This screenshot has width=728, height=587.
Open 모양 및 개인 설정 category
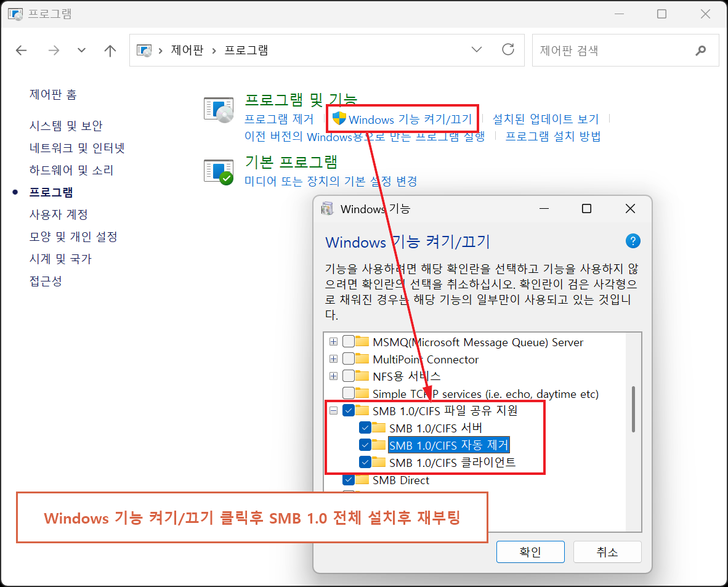pyautogui.click(x=73, y=237)
